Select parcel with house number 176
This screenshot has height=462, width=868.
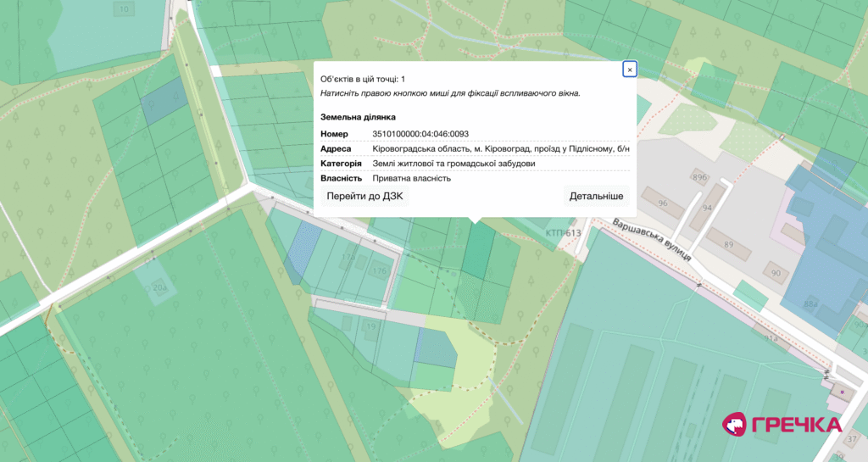[379, 270]
